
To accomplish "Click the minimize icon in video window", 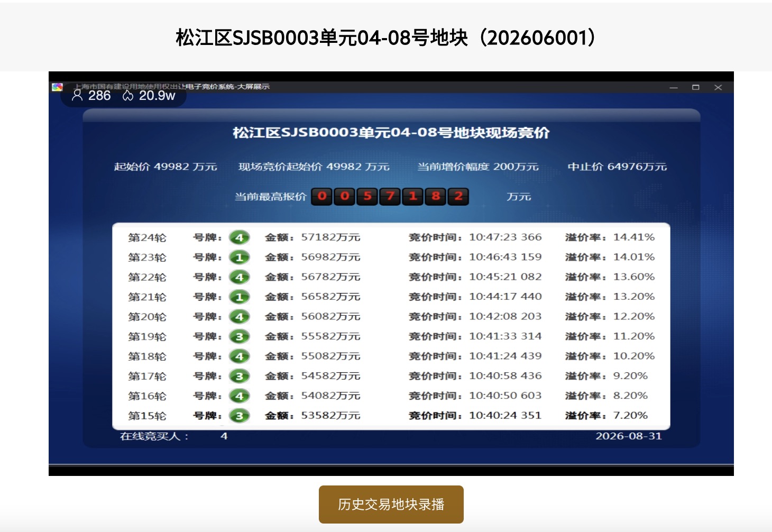I will coord(674,87).
